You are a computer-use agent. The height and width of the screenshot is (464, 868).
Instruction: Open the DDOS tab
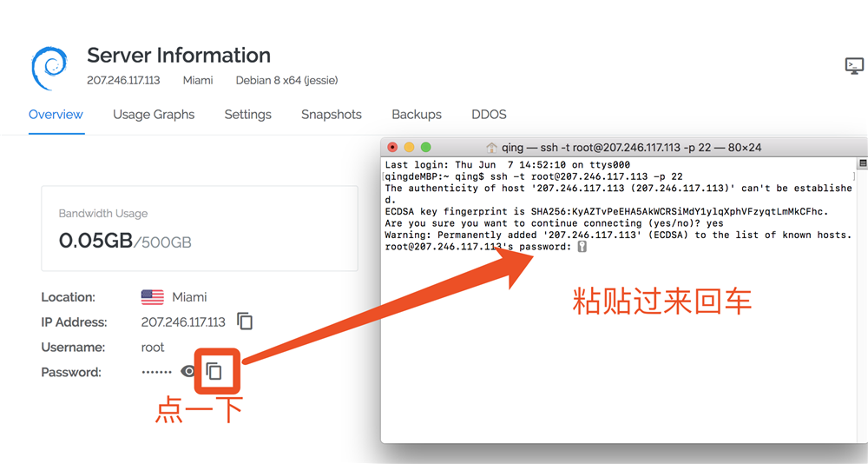[x=489, y=114]
